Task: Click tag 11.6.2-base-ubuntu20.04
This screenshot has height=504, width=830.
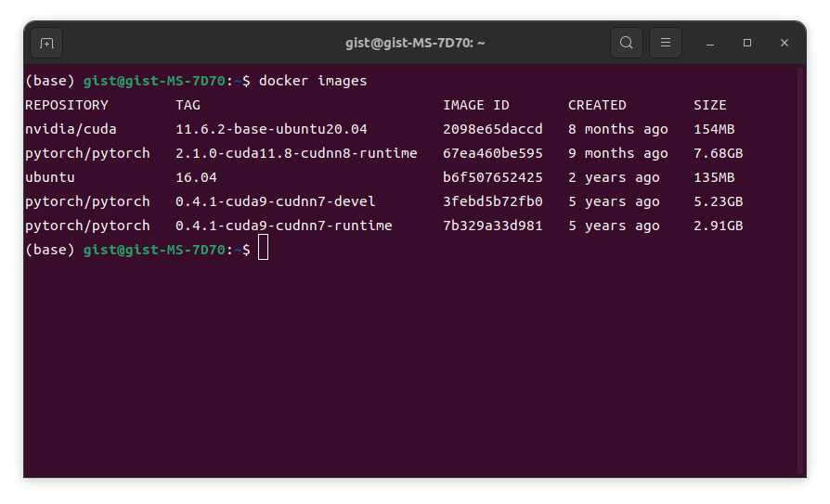Action: [271, 129]
